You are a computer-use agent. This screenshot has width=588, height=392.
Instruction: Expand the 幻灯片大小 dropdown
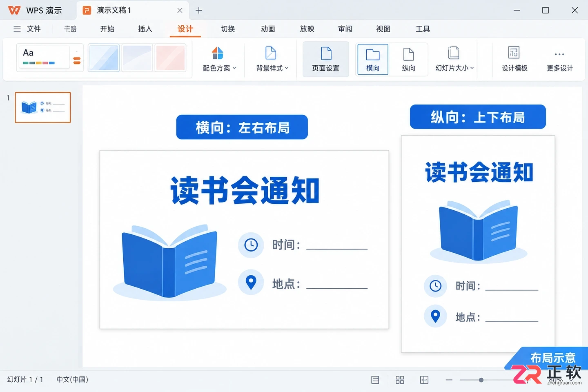pos(454,59)
